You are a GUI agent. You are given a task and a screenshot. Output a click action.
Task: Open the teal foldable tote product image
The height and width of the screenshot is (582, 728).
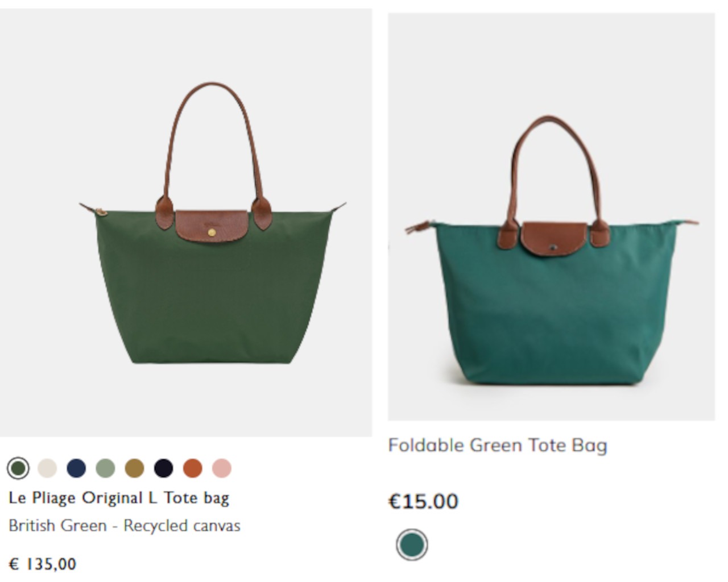tap(551, 217)
